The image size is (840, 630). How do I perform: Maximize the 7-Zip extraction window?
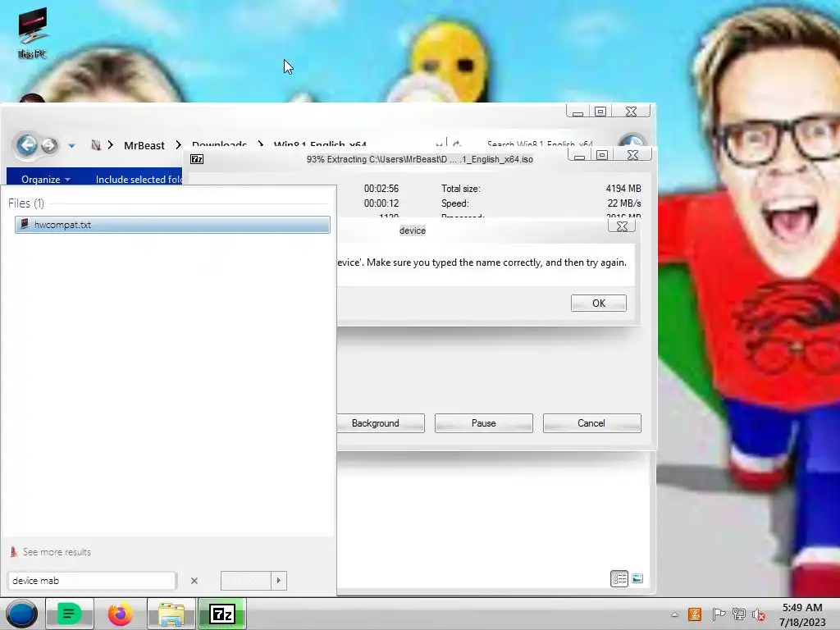tap(602, 155)
